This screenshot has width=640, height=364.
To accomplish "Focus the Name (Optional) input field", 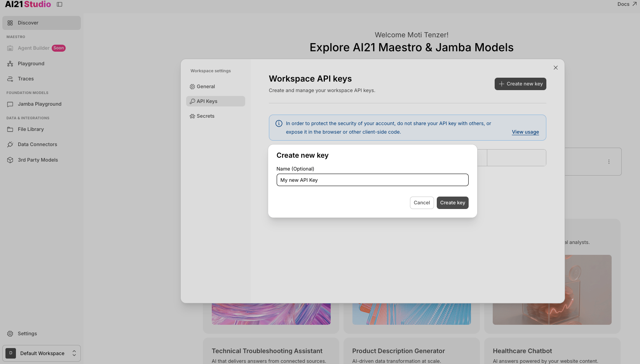I will pyautogui.click(x=372, y=180).
